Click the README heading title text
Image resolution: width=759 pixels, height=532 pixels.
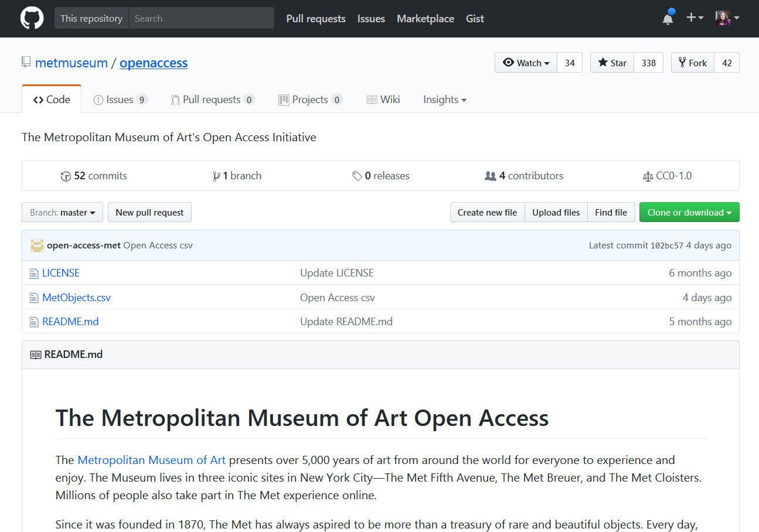(x=302, y=418)
